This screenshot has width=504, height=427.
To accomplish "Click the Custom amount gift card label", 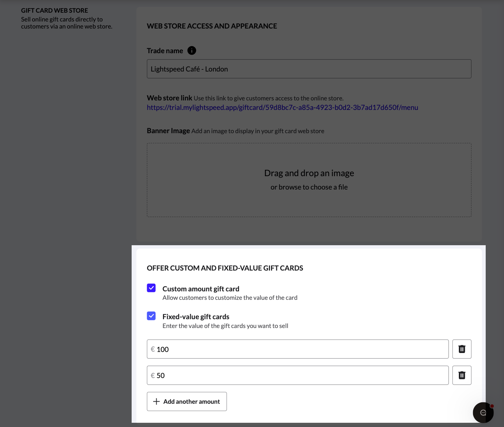I will pyautogui.click(x=201, y=289).
